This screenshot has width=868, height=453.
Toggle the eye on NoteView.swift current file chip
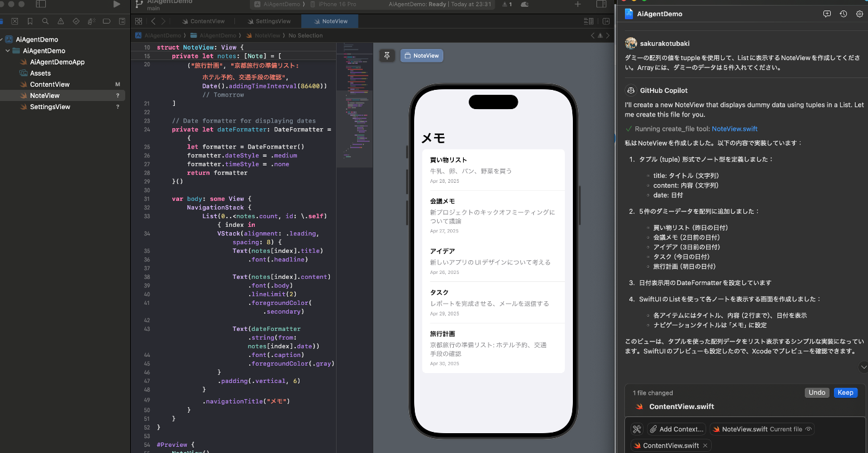[x=808, y=429]
